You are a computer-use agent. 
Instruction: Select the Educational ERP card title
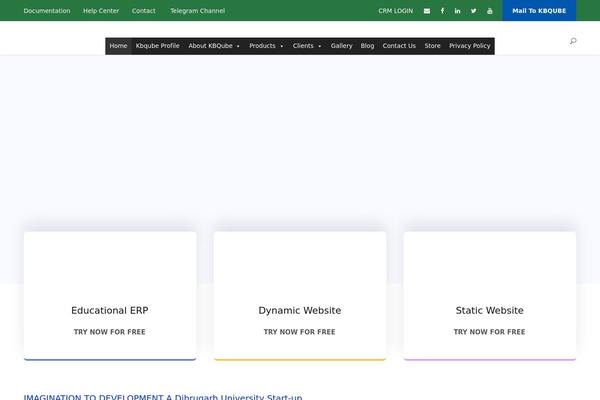pyautogui.click(x=110, y=310)
